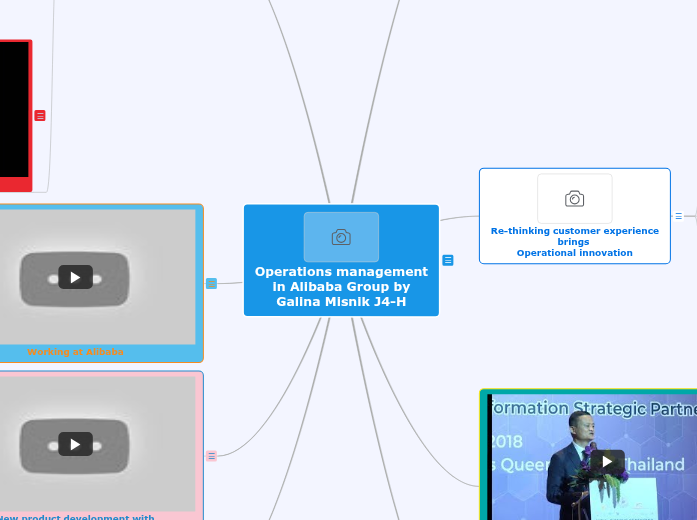
Task: Open notes icon beside Re-thinking customer experience node
Action: pyautogui.click(x=678, y=216)
